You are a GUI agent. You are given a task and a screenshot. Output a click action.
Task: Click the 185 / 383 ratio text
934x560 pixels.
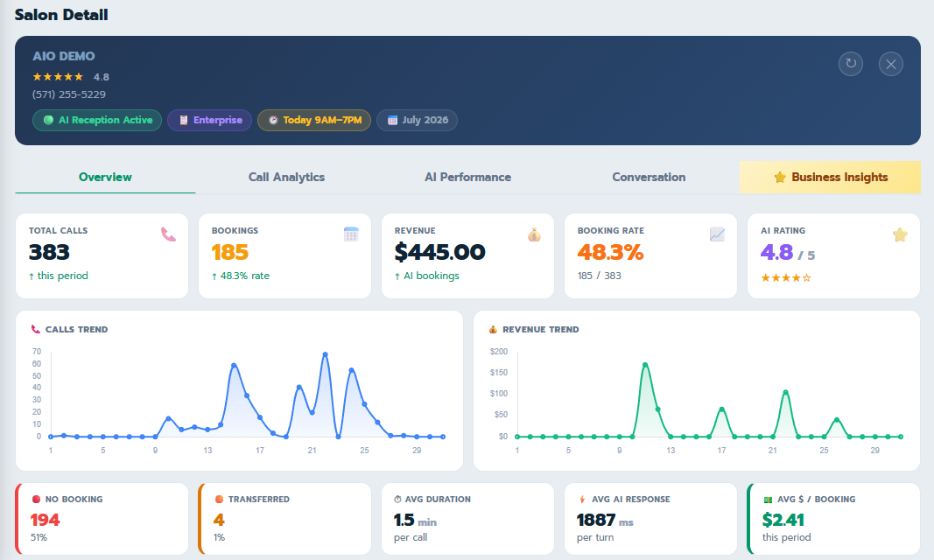(600, 276)
